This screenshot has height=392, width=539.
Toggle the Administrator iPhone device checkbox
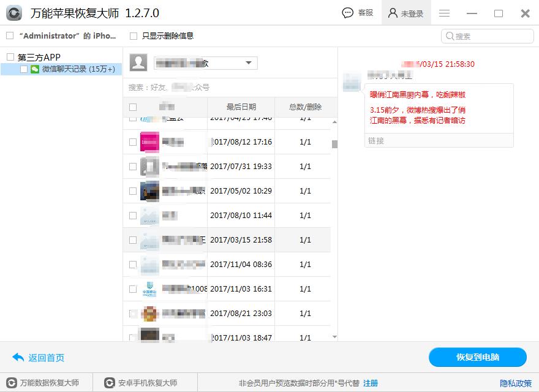pos(10,36)
